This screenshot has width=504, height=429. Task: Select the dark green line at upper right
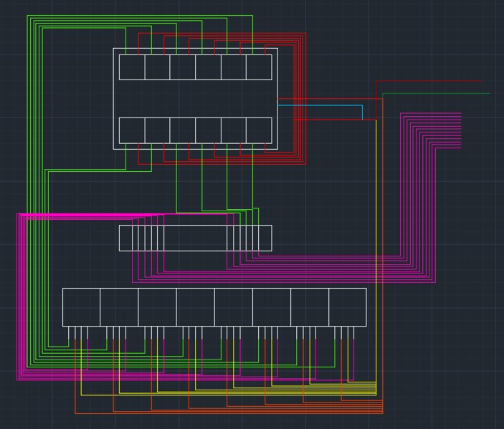click(436, 94)
